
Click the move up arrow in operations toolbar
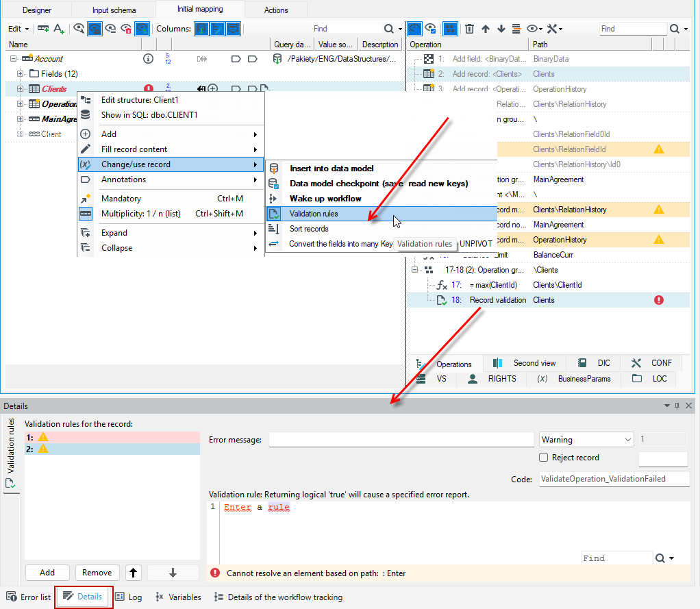[486, 29]
